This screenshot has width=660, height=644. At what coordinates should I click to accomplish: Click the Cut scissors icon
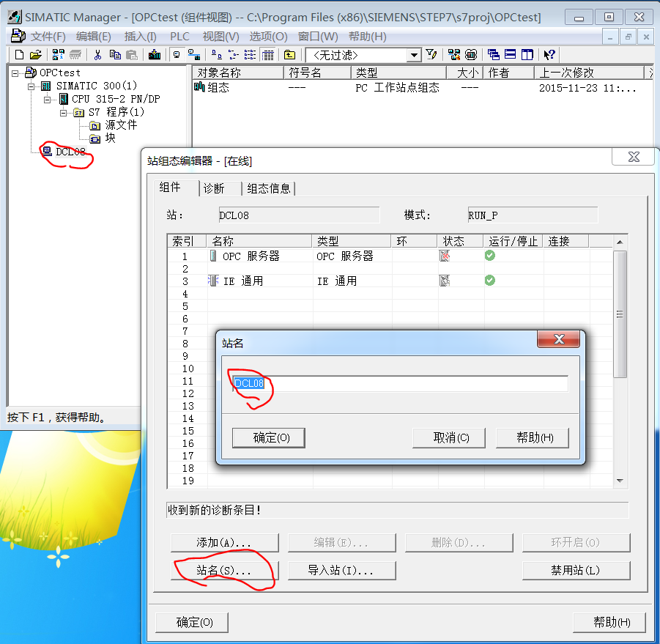pos(97,55)
